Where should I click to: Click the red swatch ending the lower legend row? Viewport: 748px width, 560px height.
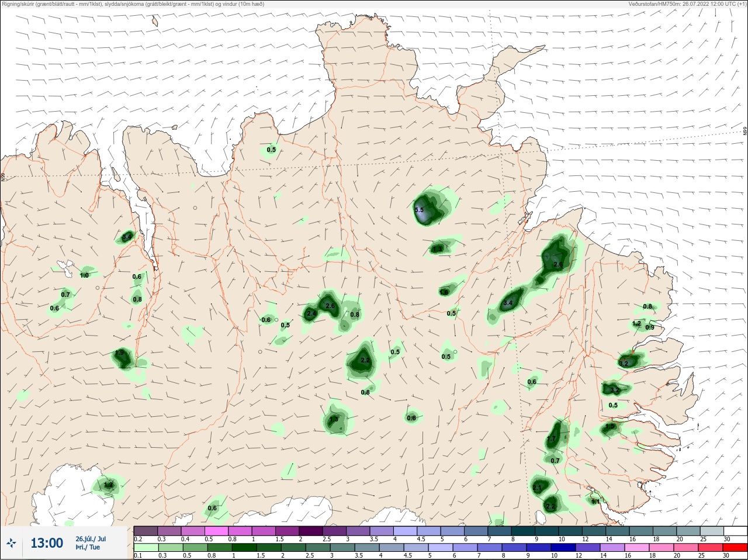735,548
